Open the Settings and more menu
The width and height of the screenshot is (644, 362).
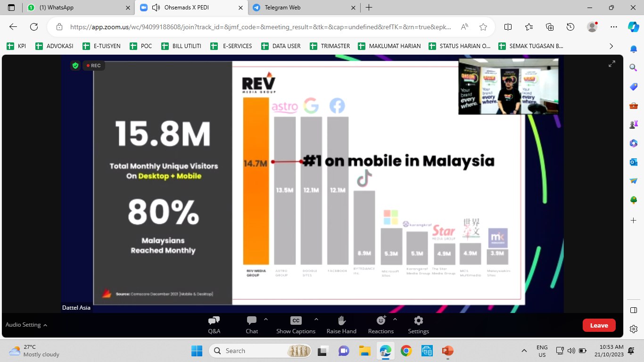click(x=613, y=27)
